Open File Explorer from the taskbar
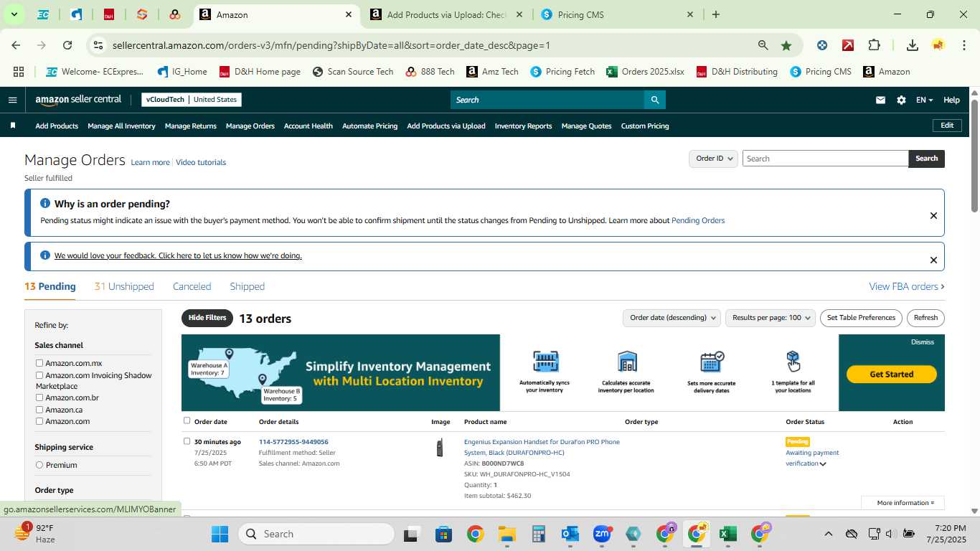The width and height of the screenshot is (980, 551). pyautogui.click(x=507, y=534)
